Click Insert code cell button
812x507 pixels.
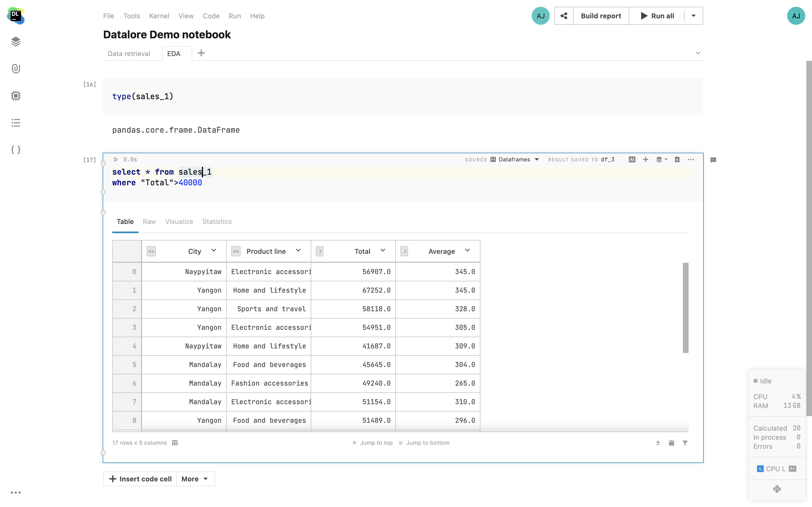point(140,479)
